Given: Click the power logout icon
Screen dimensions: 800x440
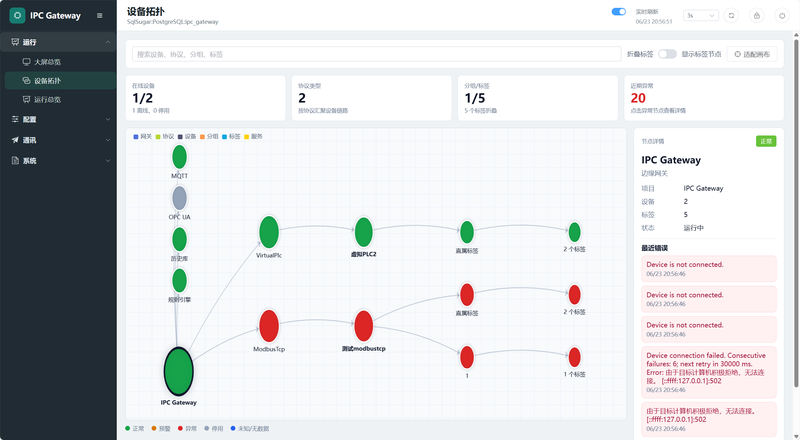Looking at the screenshot, I should pos(782,15).
